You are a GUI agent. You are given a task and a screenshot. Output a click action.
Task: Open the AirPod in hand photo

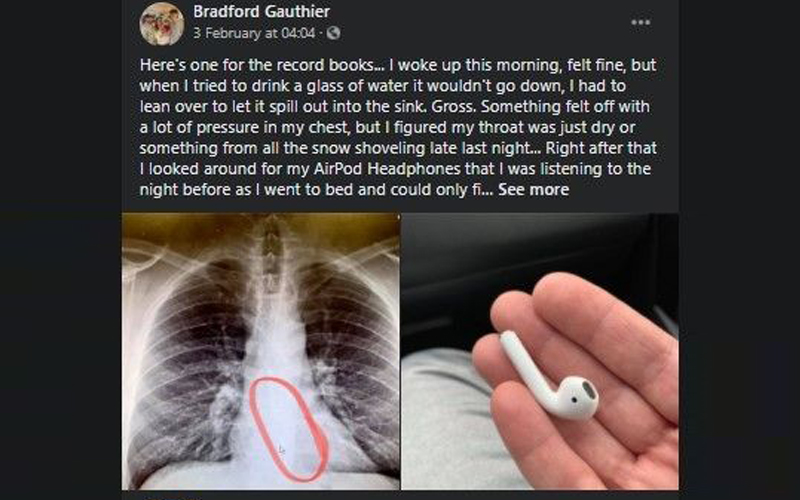click(x=540, y=352)
